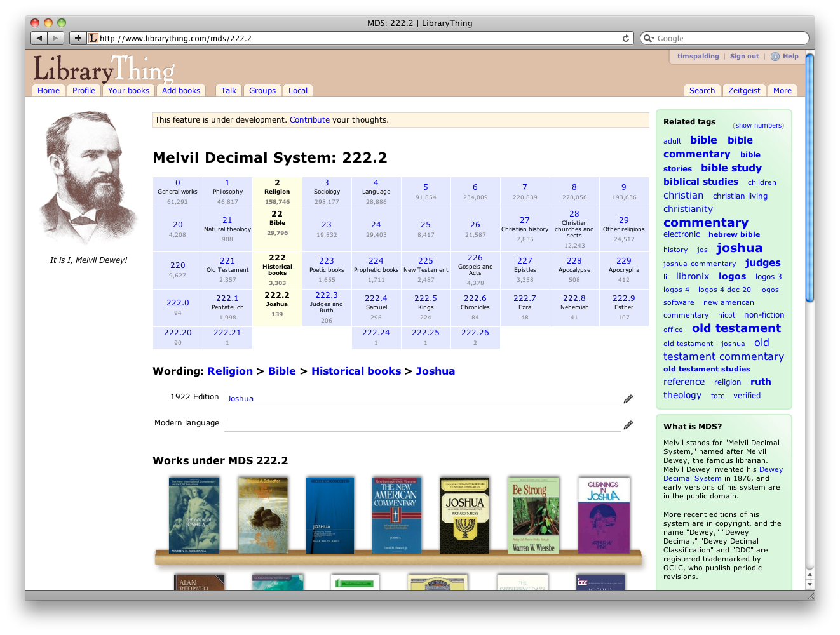This screenshot has width=840, height=635.
Task: Click the 1922 Edition Joshua field
Action: point(422,398)
